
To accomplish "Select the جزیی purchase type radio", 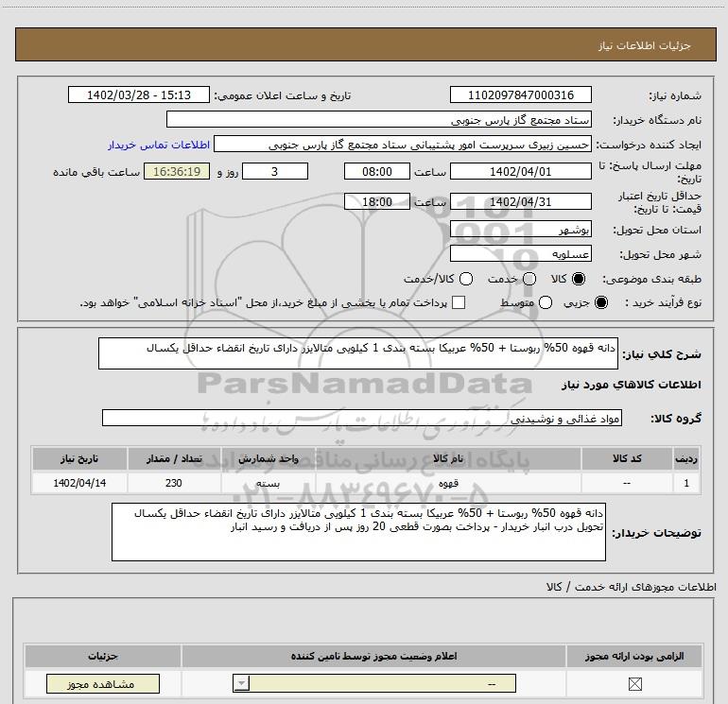I will click(600, 303).
